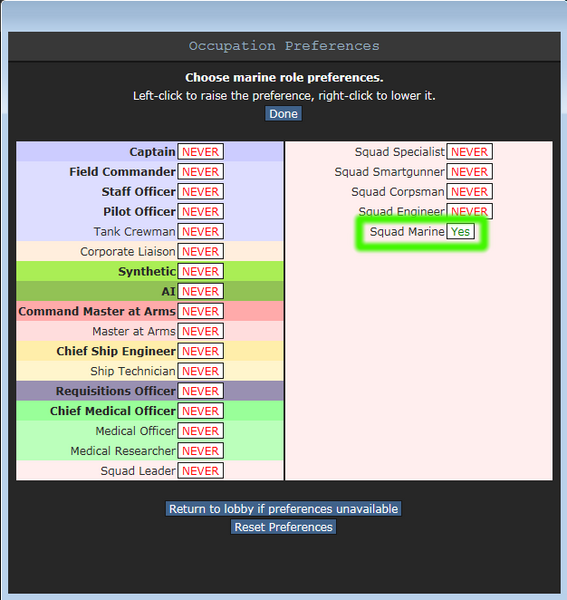567x600 pixels.
Task: Toggle Pilot Officer preference setting
Action: 200,212
